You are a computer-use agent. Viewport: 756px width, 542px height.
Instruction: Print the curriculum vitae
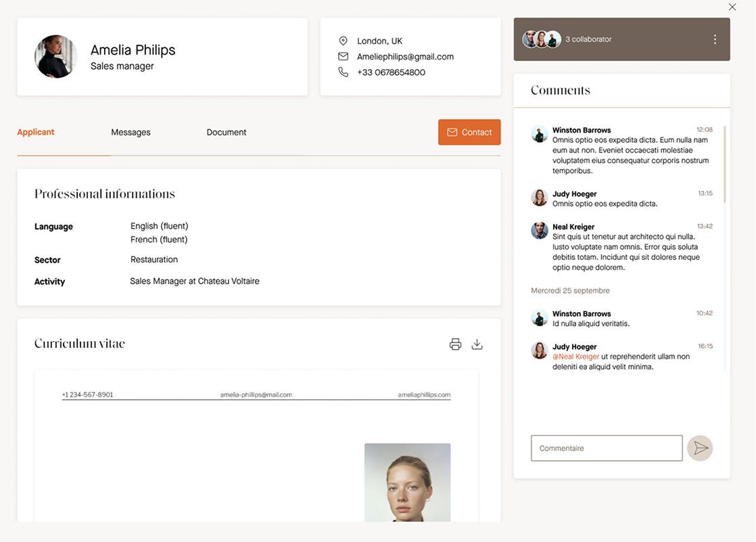coord(455,344)
